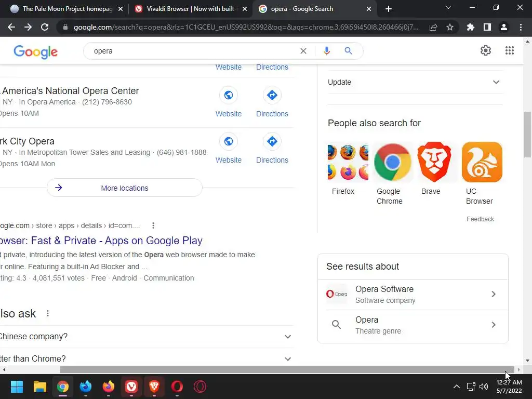Click the address bar URL
532x399 pixels.
[246, 27]
